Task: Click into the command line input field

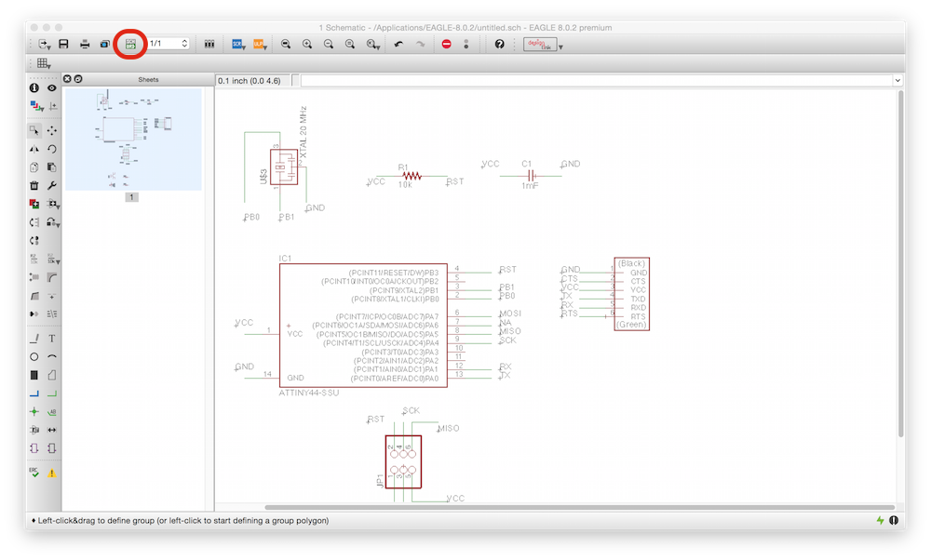Action: tap(597, 81)
